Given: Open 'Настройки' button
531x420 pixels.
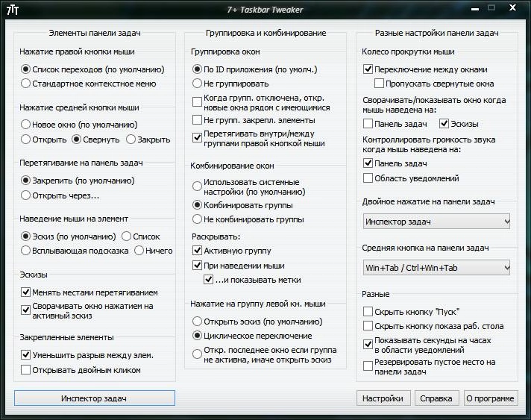Looking at the screenshot, I should click(383, 398).
